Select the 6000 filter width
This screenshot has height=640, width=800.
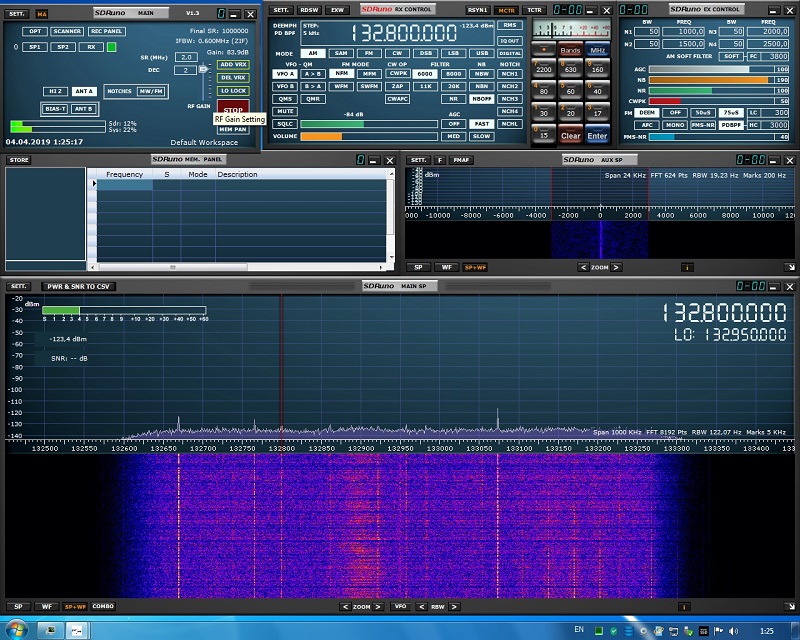click(x=424, y=74)
